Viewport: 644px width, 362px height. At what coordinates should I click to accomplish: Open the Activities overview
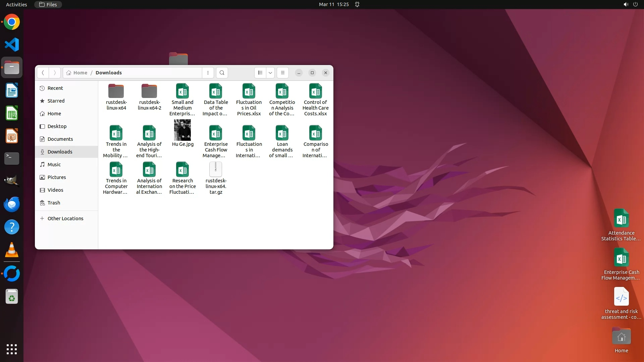tap(16, 4)
